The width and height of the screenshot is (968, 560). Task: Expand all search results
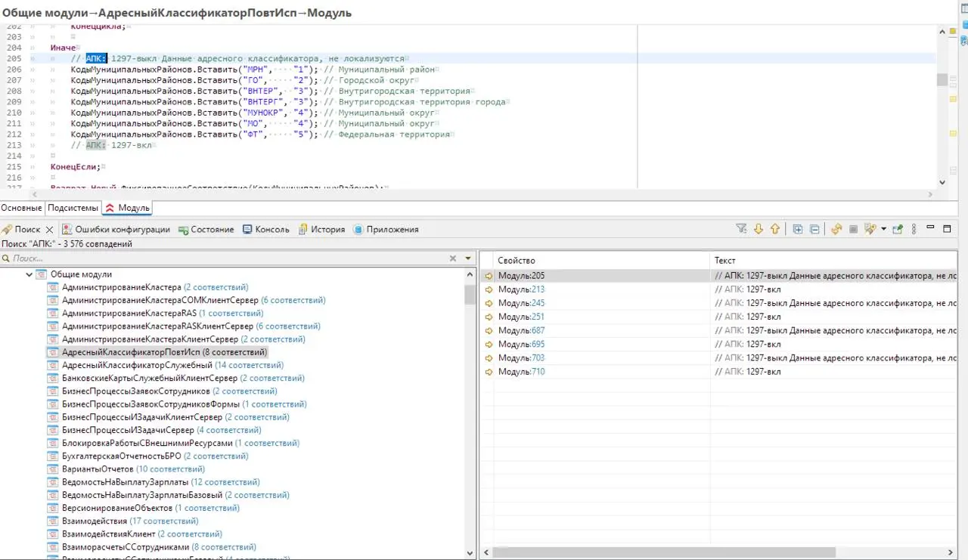point(798,229)
